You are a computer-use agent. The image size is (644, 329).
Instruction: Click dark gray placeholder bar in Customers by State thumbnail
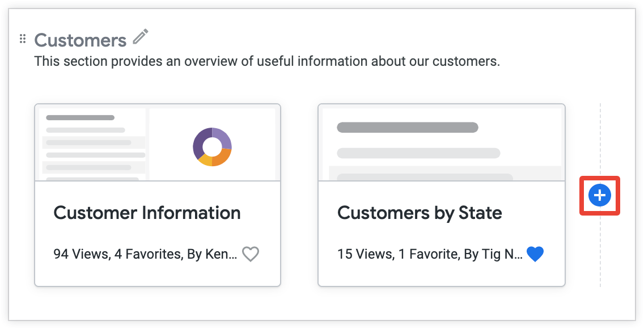tap(407, 127)
